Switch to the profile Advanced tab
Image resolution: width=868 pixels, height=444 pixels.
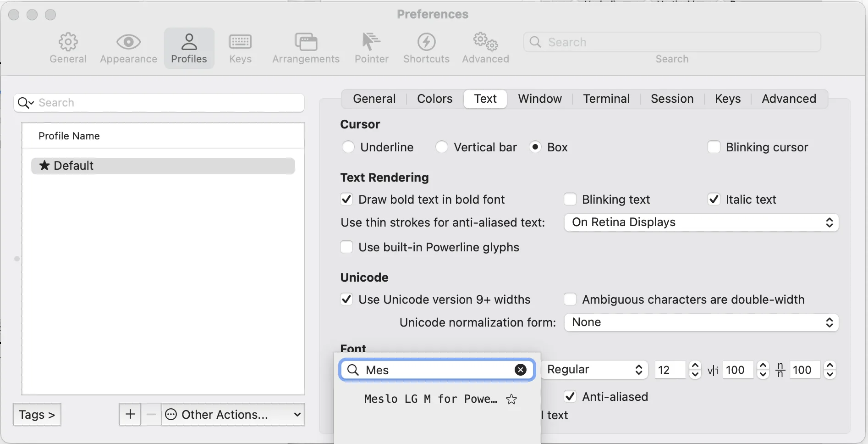click(x=789, y=99)
